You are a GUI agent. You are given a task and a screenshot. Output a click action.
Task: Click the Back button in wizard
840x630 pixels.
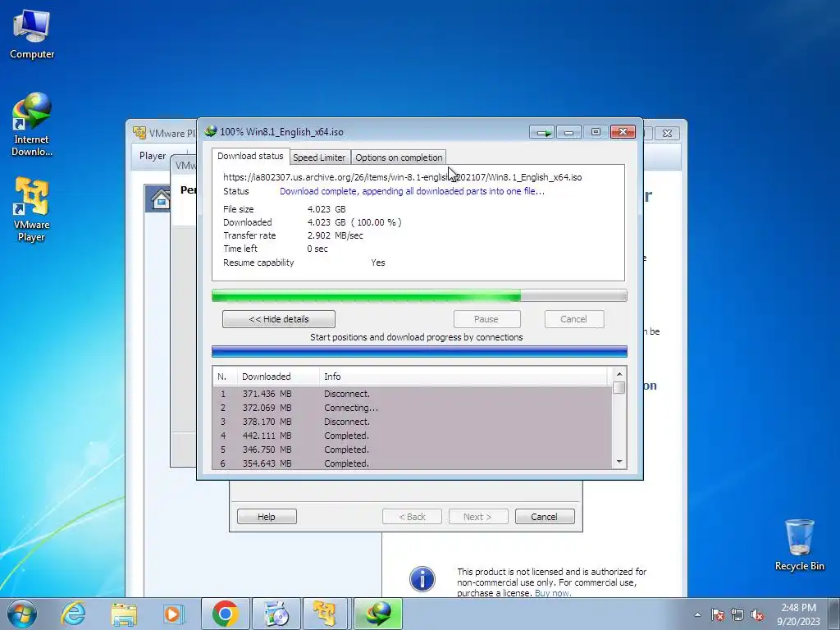(x=412, y=517)
